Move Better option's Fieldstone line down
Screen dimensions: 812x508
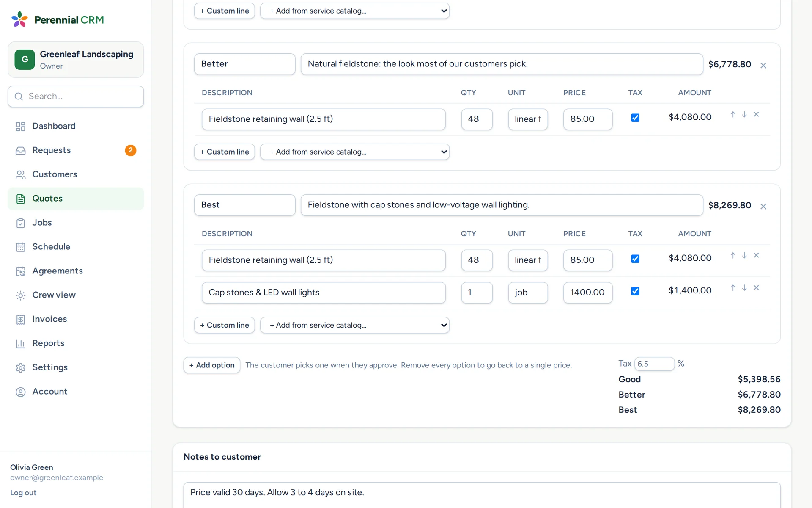(x=744, y=115)
